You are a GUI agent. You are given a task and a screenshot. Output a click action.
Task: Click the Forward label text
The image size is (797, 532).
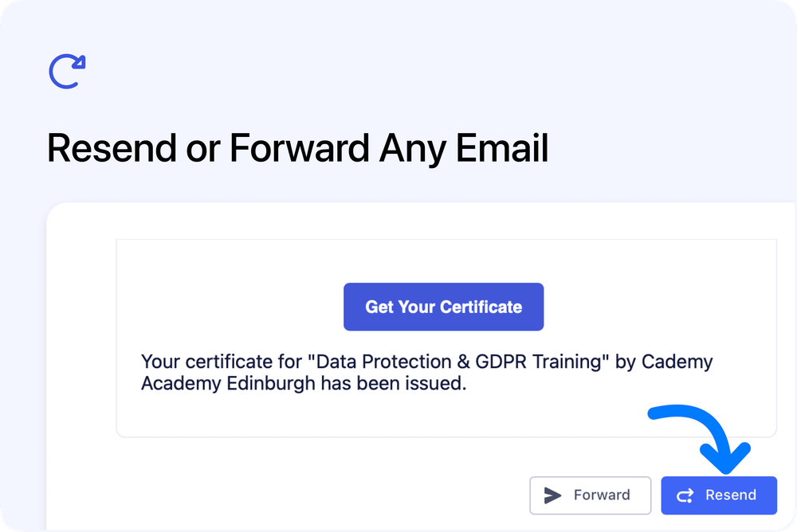click(x=602, y=495)
